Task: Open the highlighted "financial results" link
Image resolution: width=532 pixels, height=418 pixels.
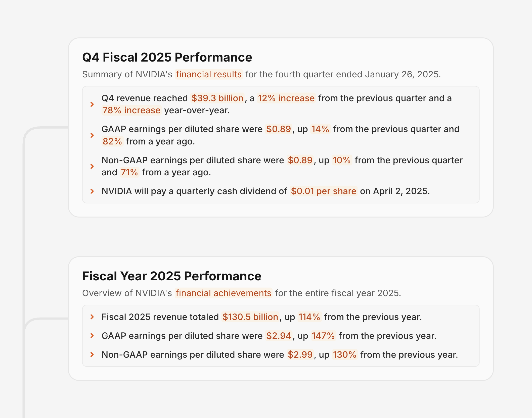Action: tap(209, 74)
